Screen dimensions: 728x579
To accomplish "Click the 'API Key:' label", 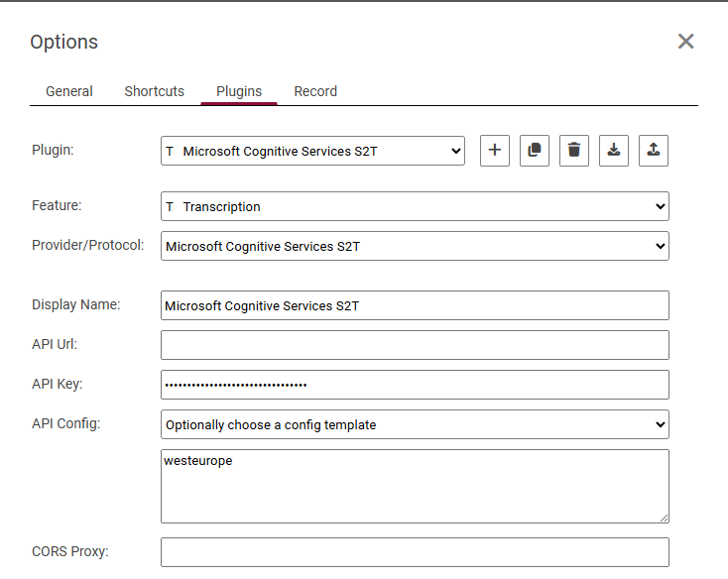I will pos(58,384).
